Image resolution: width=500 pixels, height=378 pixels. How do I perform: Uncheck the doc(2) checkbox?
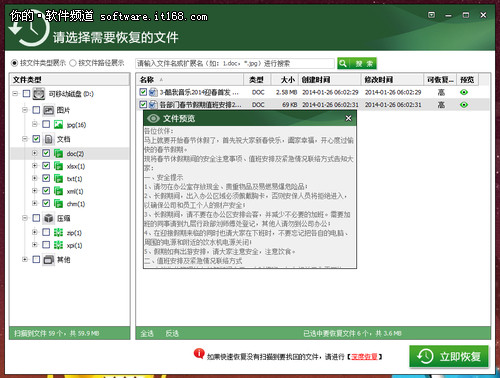pyautogui.click(x=46, y=153)
